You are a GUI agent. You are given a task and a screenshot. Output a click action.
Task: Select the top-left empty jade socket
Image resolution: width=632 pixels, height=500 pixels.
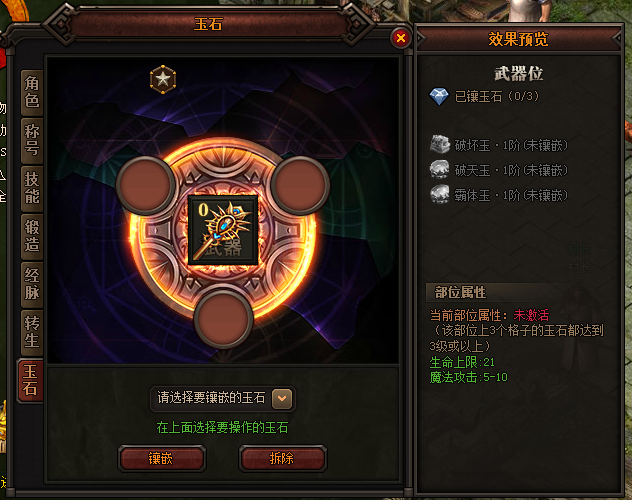[145, 185]
